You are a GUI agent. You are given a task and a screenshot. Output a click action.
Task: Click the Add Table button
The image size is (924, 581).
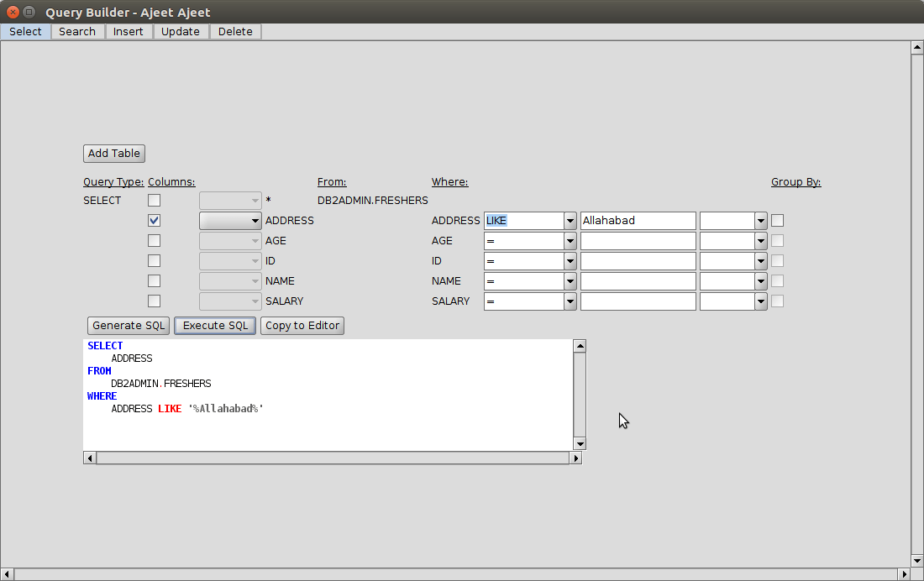[x=113, y=153]
